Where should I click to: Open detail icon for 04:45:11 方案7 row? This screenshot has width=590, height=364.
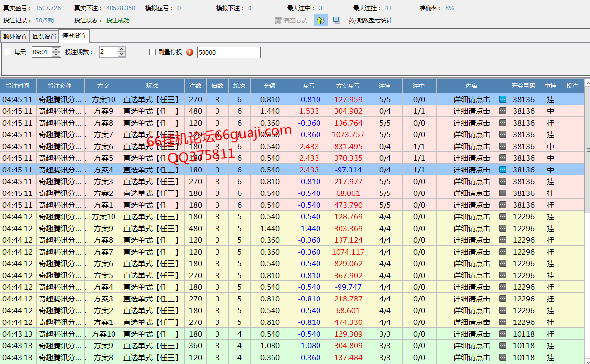coord(503,134)
